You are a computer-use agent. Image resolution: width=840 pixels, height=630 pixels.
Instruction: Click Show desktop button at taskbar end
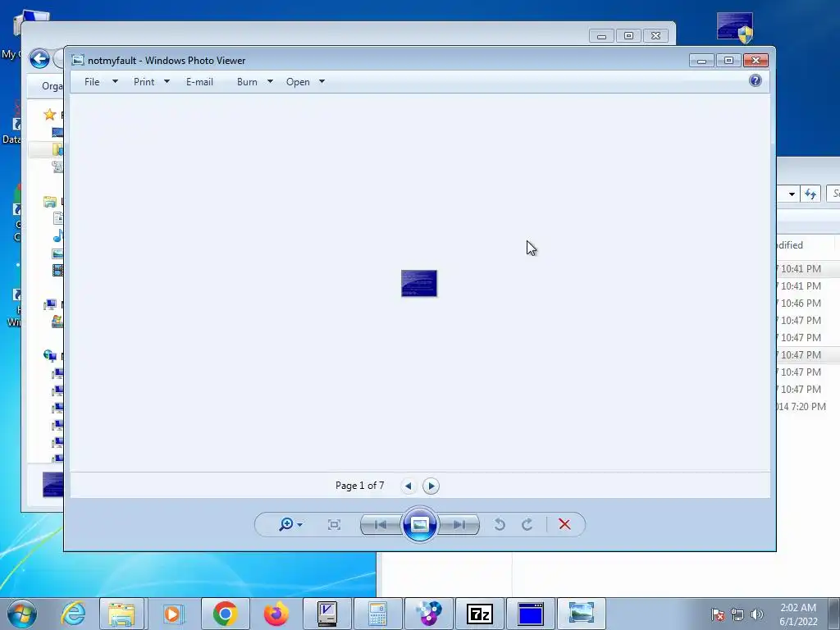click(834, 614)
